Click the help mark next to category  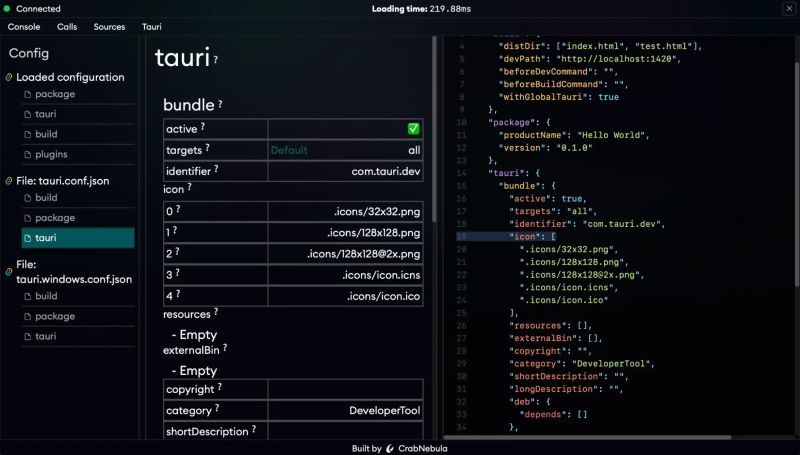point(217,408)
